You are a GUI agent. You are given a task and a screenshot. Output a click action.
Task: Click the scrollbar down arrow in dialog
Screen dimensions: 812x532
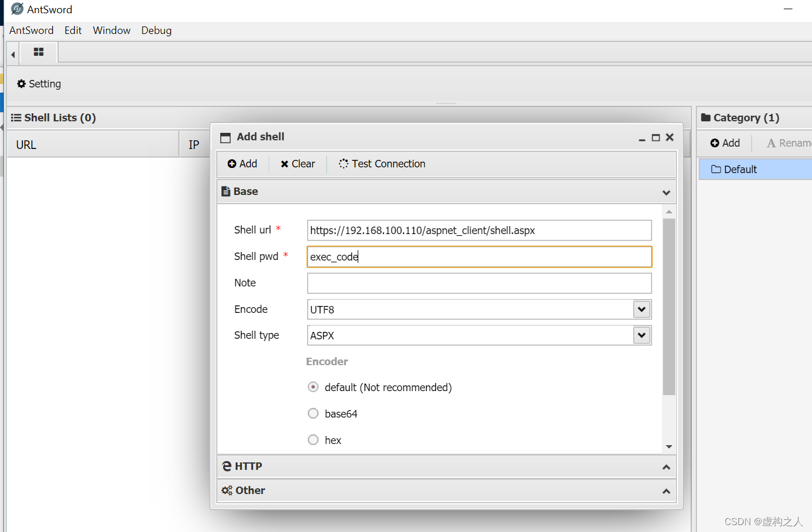pos(669,447)
